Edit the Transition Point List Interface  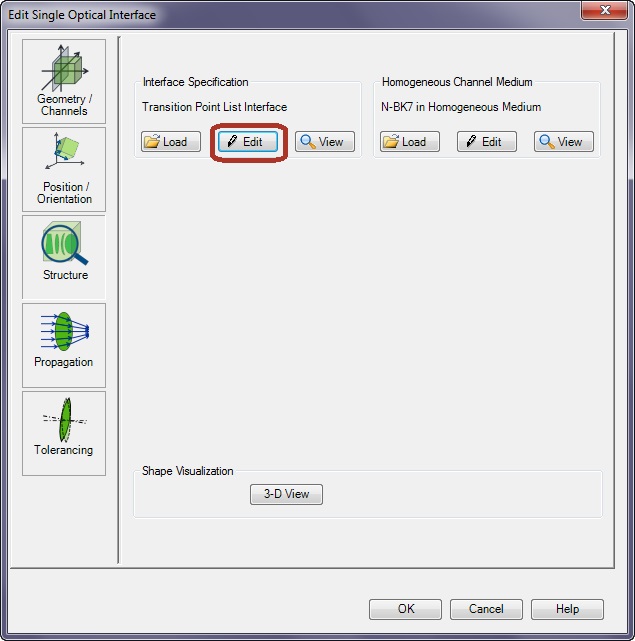[x=248, y=142]
